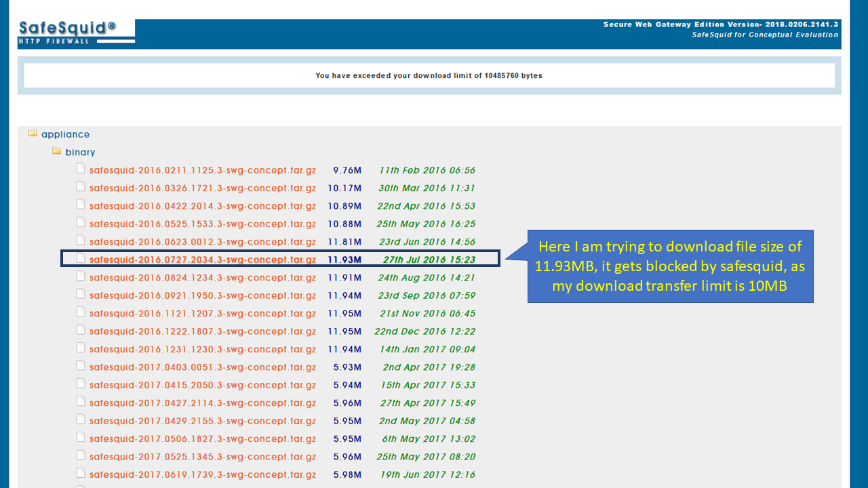Click the 11.93M file size
This screenshot has height=488, width=868.
pyautogui.click(x=344, y=260)
